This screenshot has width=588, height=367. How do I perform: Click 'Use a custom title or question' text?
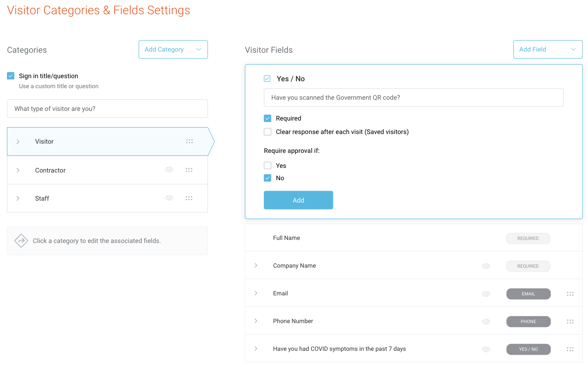pos(59,86)
